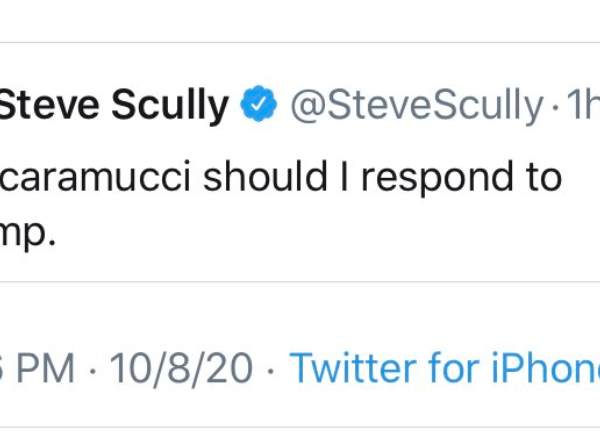Click the divider line below the tweet text

click(x=300, y=282)
